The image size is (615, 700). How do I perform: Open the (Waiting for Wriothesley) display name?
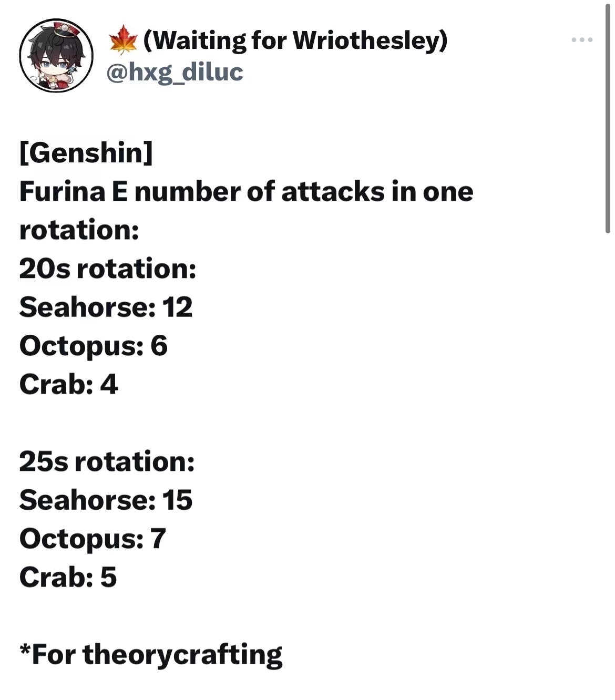point(295,40)
